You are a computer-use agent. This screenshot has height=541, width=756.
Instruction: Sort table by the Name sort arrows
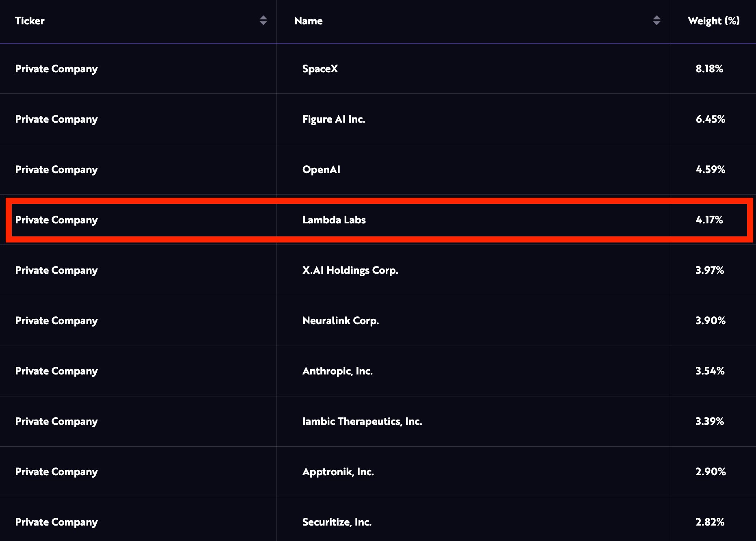coord(657,20)
